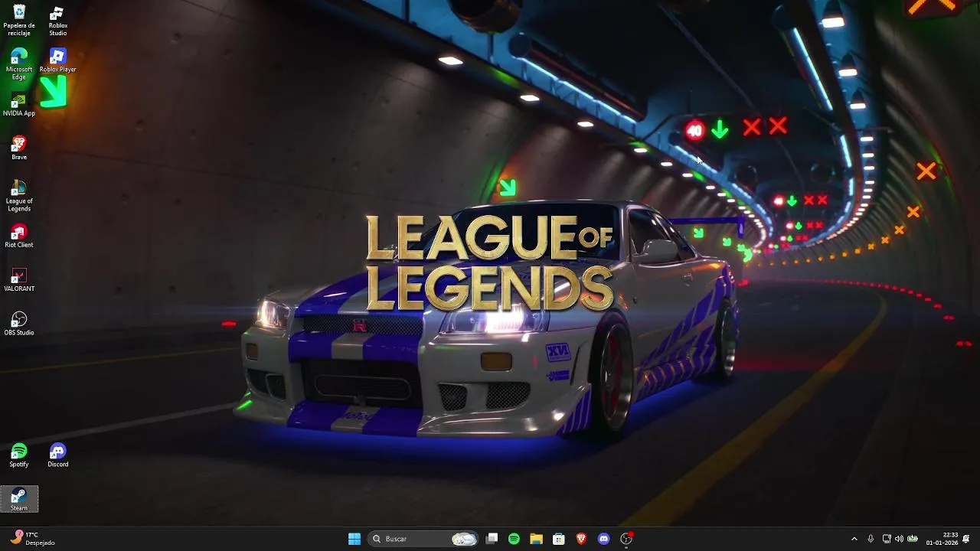Open the weather widget showing 17°C Despejado

tap(33, 539)
